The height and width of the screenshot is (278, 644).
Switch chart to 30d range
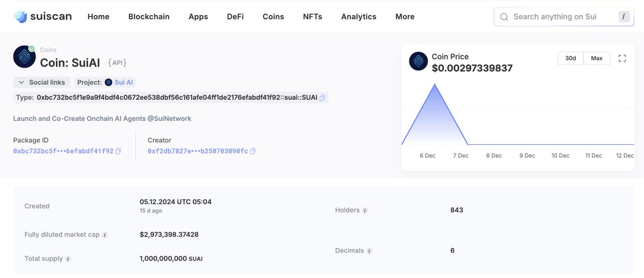coord(570,58)
